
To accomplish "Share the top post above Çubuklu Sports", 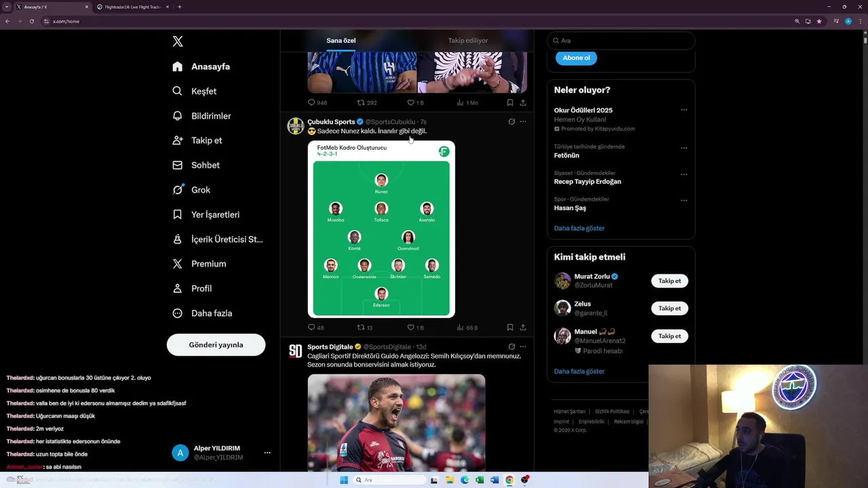I will [523, 102].
